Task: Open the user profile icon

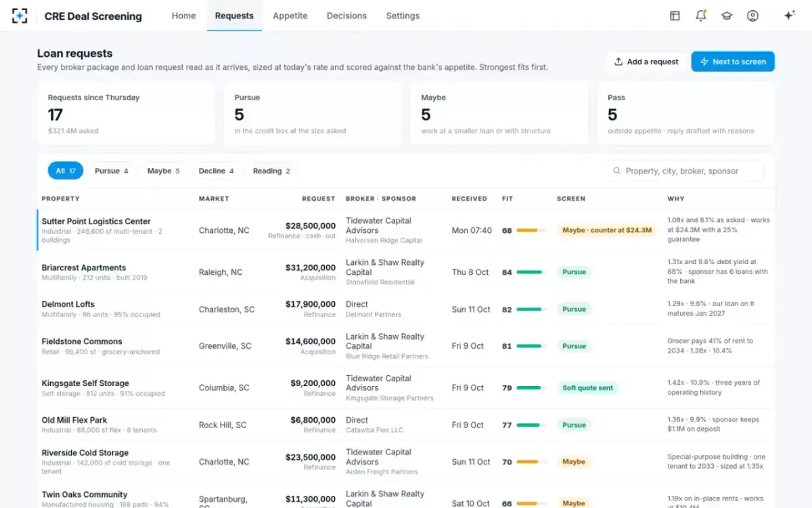Action: pyautogui.click(x=752, y=16)
